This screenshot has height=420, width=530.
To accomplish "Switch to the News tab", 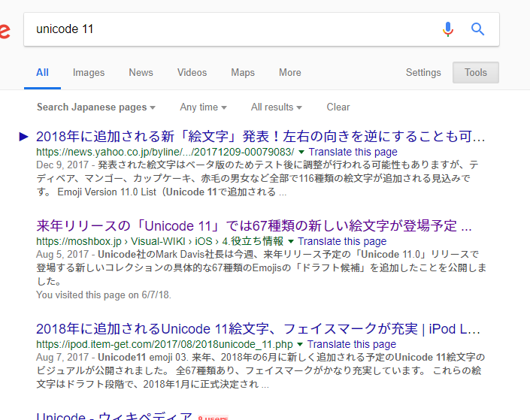I will click(x=141, y=72).
